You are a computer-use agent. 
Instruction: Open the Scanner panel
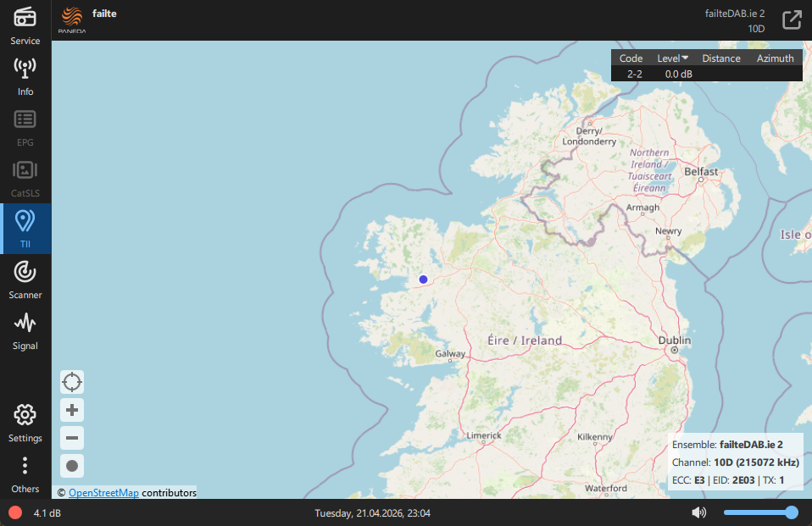click(x=25, y=280)
